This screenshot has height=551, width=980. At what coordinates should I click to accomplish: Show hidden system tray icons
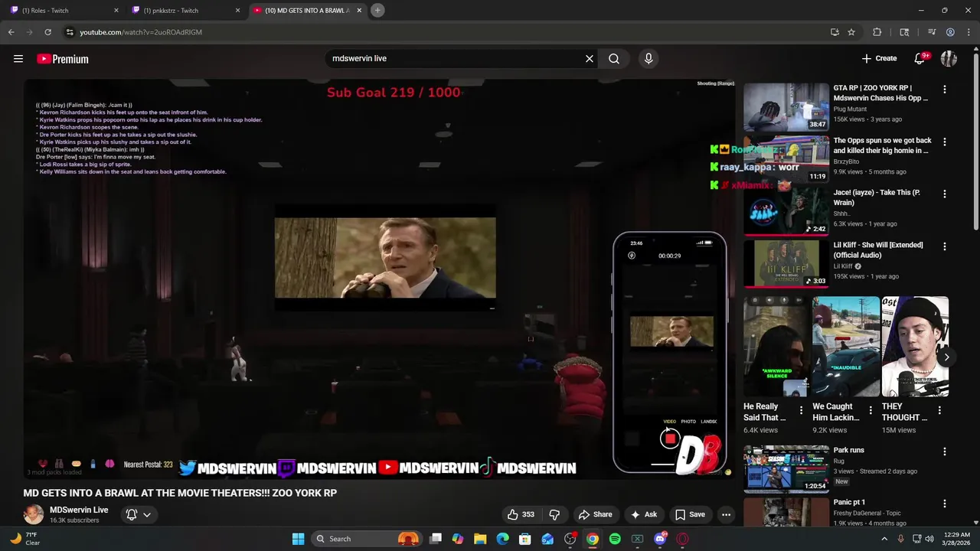click(x=884, y=539)
